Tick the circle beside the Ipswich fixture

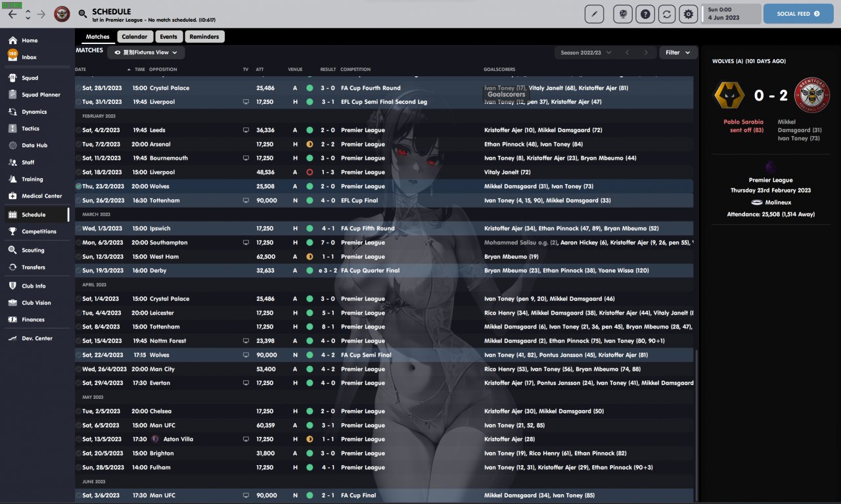click(x=78, y=229)
